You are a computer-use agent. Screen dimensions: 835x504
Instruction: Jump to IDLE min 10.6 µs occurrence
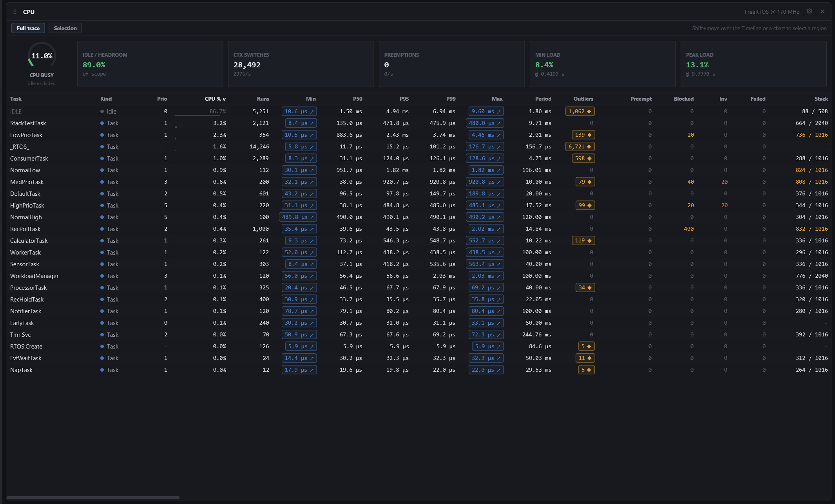tap(299, 111)
